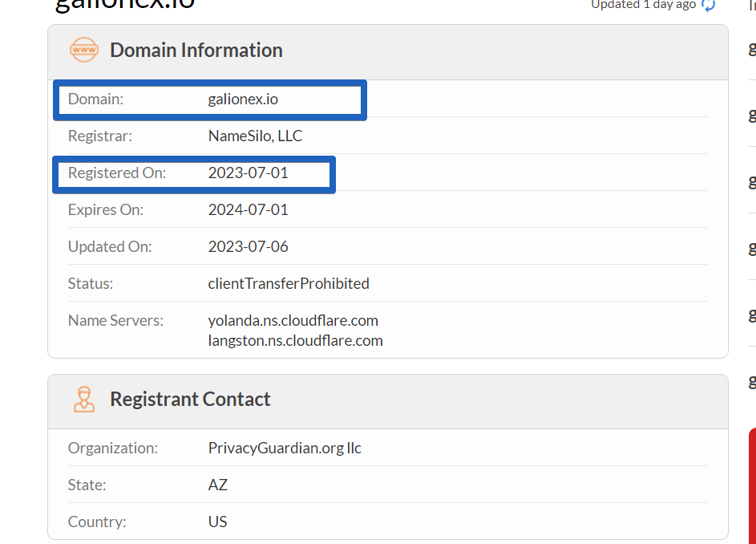
Task: Select the Registrant Contact heading
Action: pos(190,400)
